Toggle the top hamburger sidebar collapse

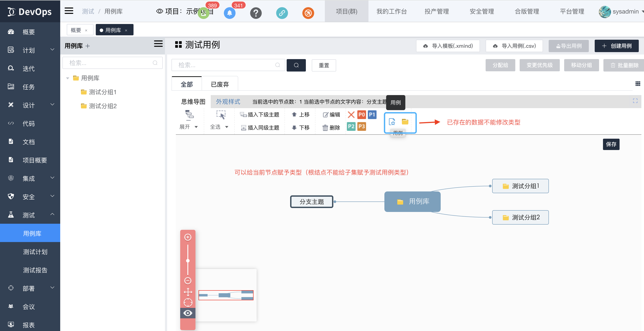coord(69,11)
